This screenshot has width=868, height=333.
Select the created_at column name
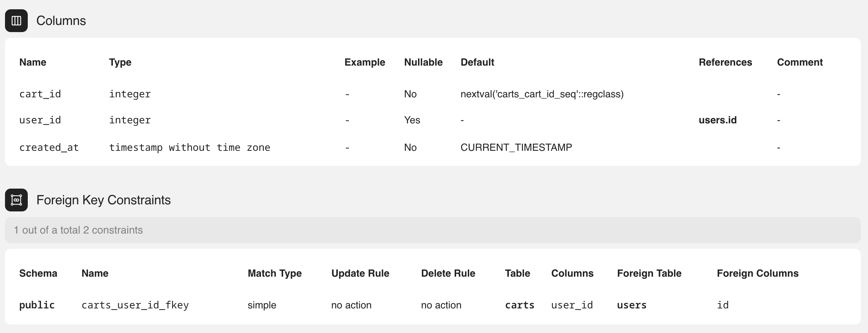click(x=49, y=147)
